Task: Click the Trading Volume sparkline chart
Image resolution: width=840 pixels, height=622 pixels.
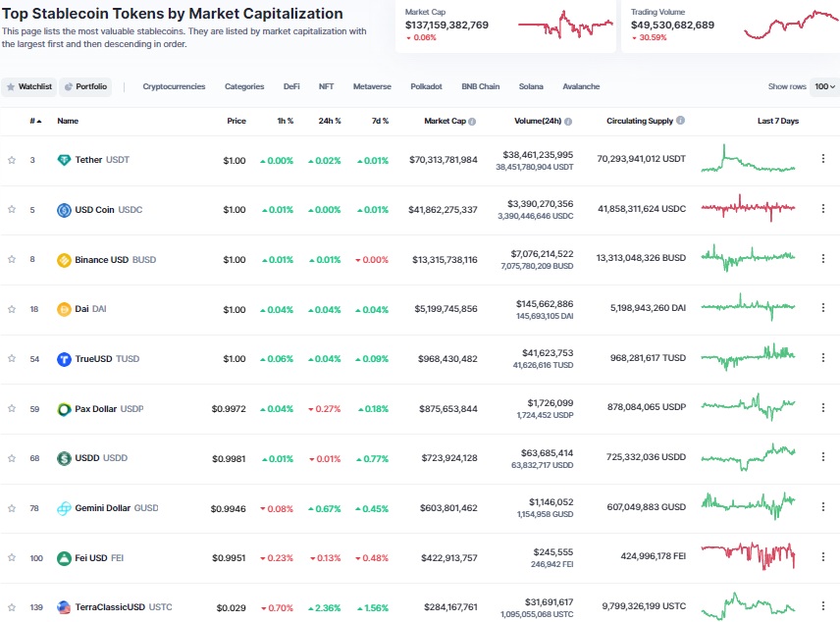Action: coord(792,26)
